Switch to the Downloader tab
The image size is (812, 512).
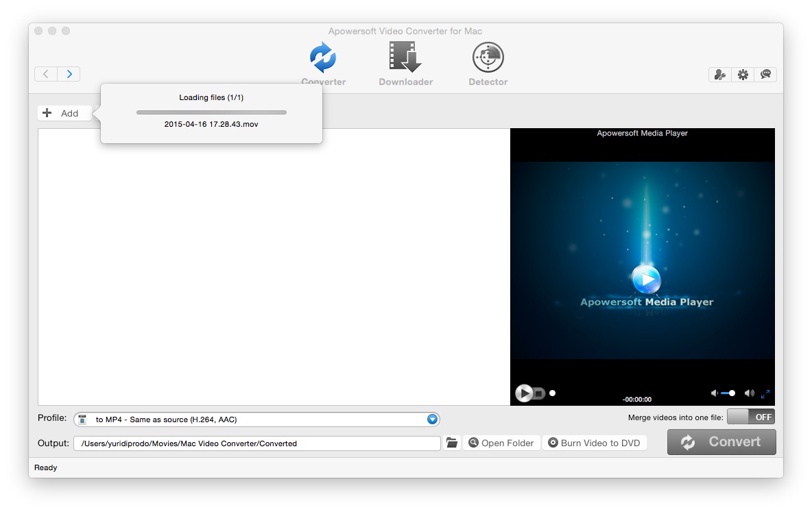[405, 64]
